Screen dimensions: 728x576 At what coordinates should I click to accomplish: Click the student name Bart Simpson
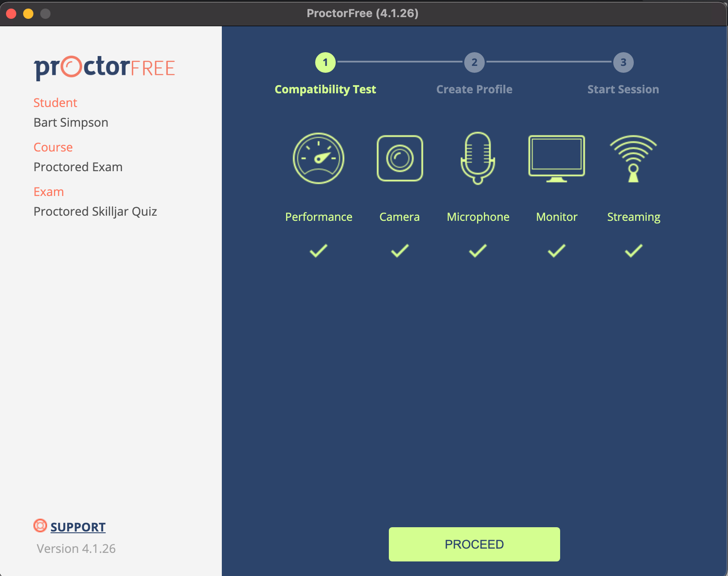click(71, 123)
